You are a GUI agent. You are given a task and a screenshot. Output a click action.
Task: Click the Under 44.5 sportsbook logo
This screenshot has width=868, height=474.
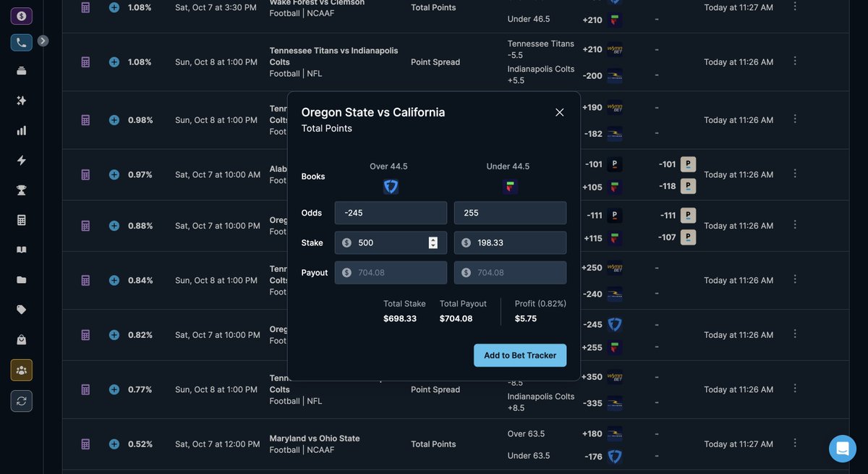[510, 187]
